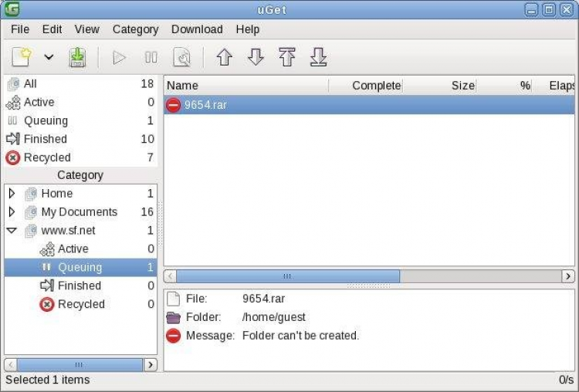
Task: Select the top Finished status row
Action: coord(80,139)
